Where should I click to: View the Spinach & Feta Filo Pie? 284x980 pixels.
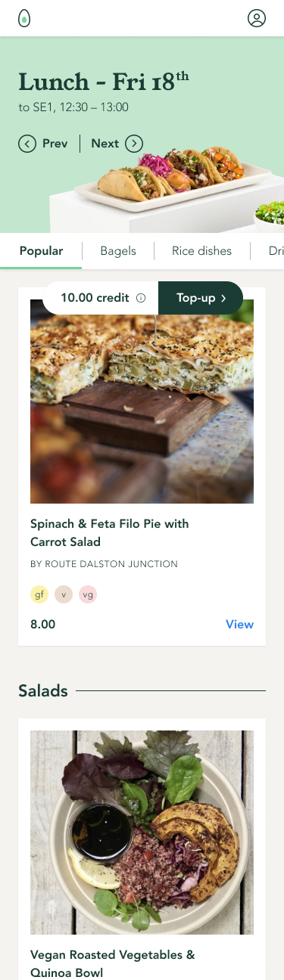click(239, 625)
